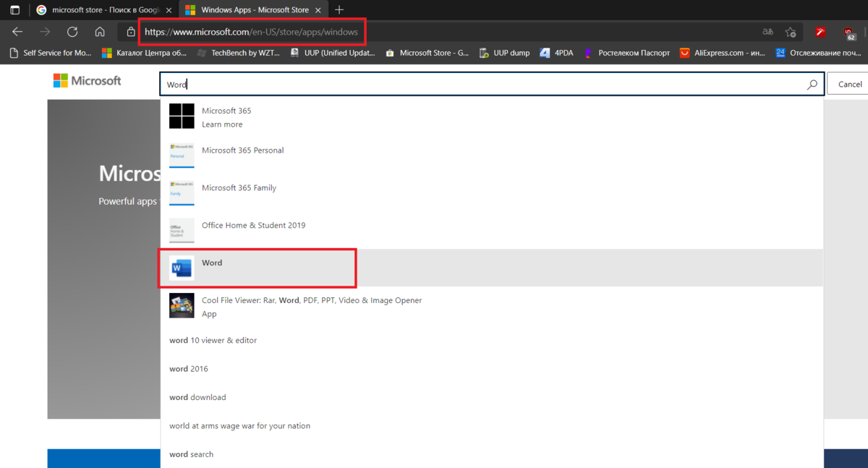The height and width of the screenshot is (468, 868).
Task: Pick the "word download" suggestion
Action: click(x=491, y=397)
